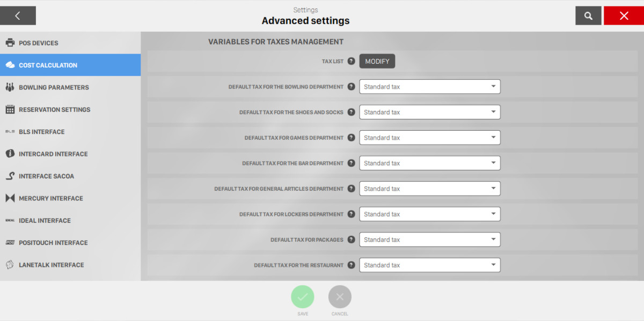Click help icon for bowling department tax
The image size is (644, 321).
(x=351, y=87)
